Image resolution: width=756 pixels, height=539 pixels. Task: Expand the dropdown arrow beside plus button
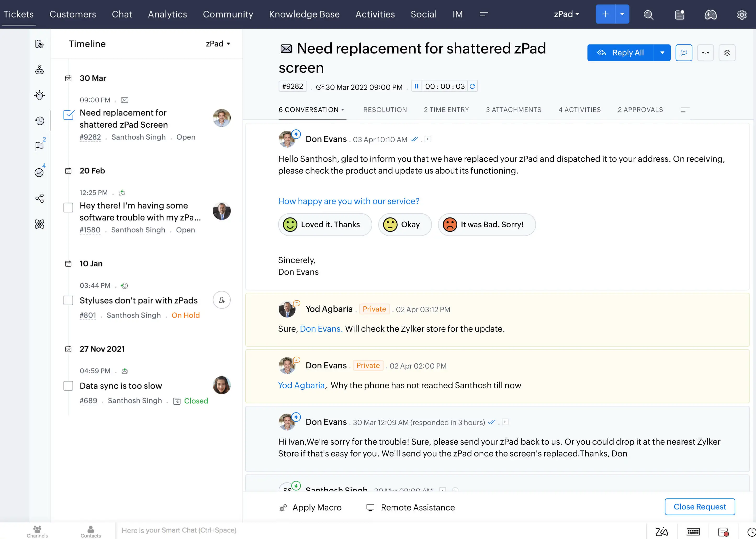tap(622, 14)
